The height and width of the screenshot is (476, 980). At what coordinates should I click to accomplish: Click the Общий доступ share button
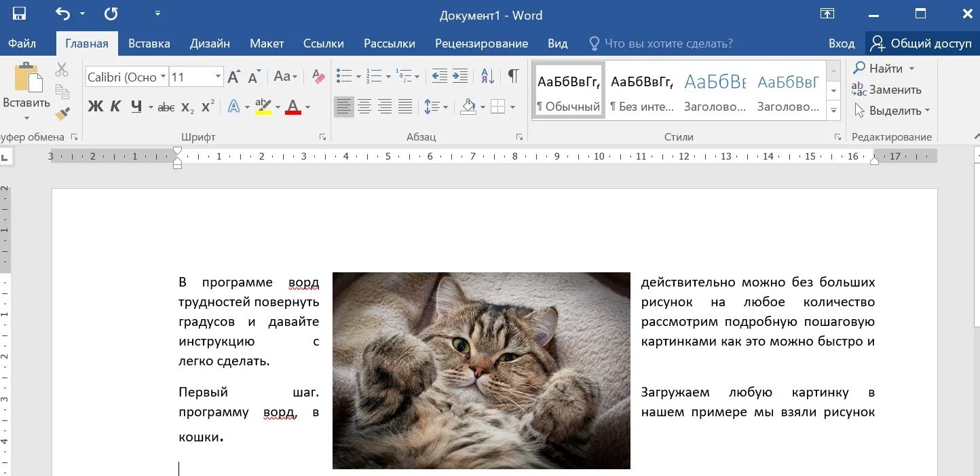(x=922, y=43)
